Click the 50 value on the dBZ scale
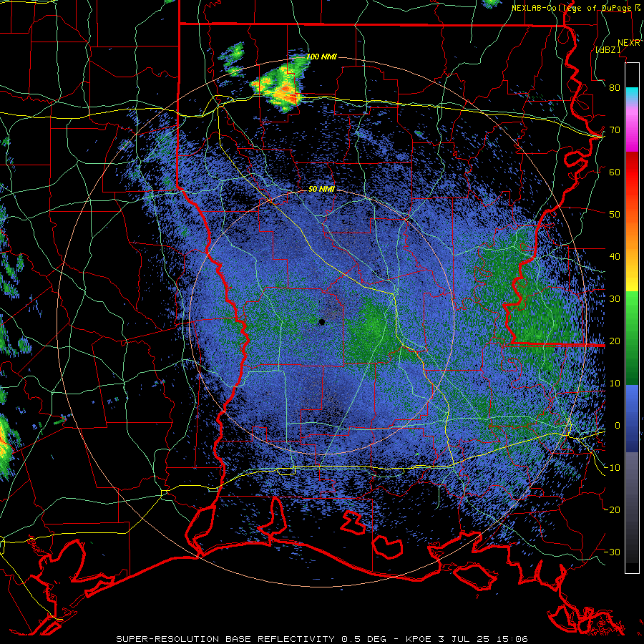This screenshot has width=644, height=644. click(615, 215)
